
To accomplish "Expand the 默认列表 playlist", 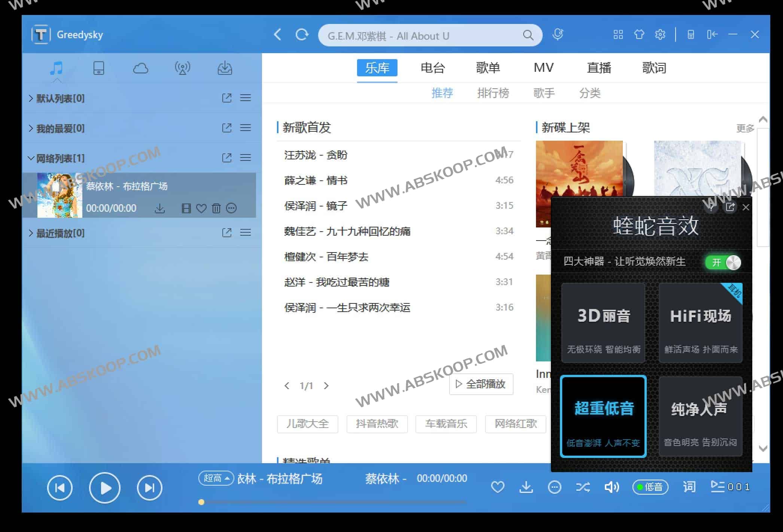I will pos(60,98).
